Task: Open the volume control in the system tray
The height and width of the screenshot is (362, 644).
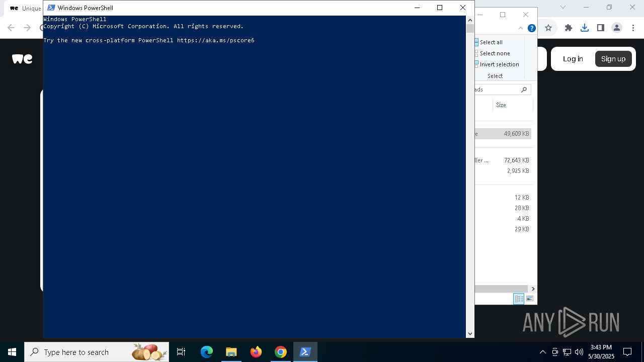Action: click(579, 352)
